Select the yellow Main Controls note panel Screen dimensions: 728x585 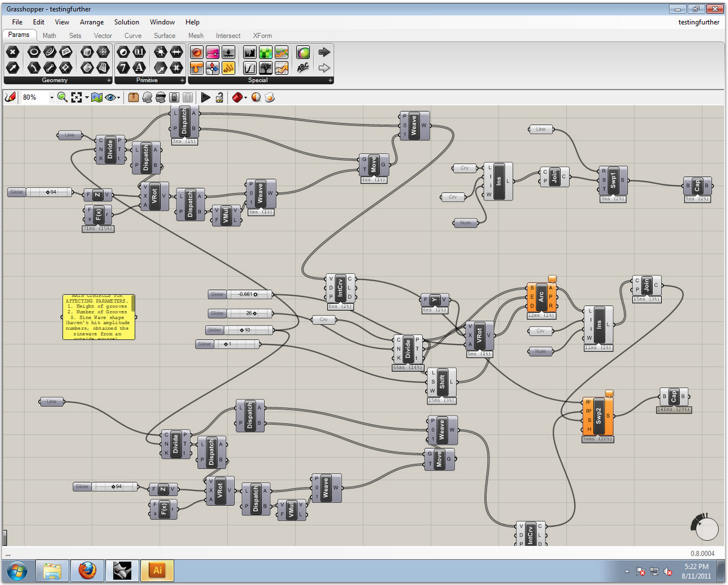coord(99,317)
